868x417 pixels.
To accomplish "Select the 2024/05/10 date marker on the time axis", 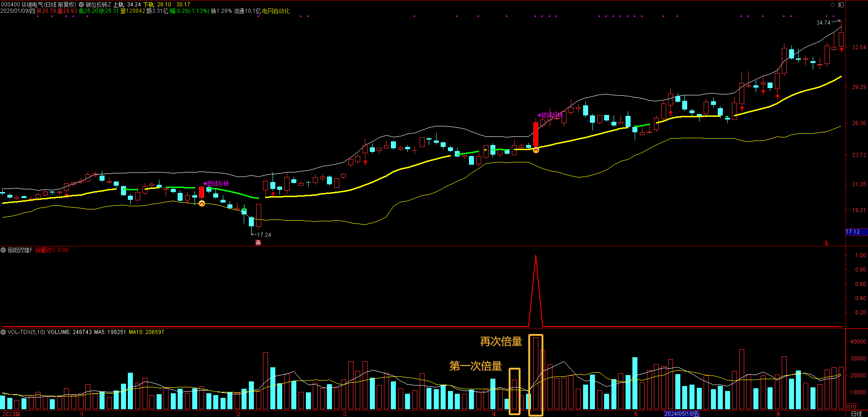I will pos(682,414).
